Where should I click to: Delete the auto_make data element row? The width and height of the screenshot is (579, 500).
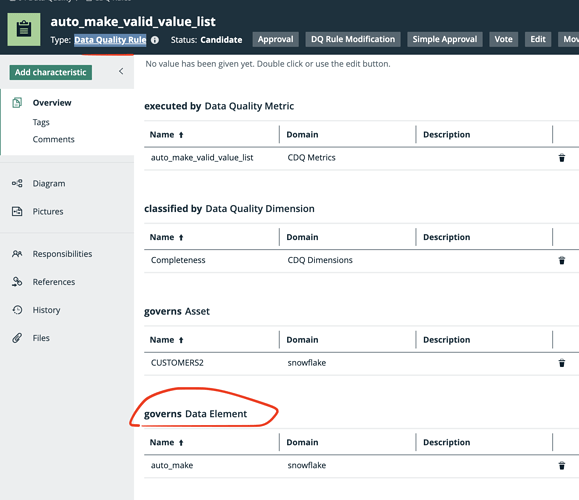562,465
